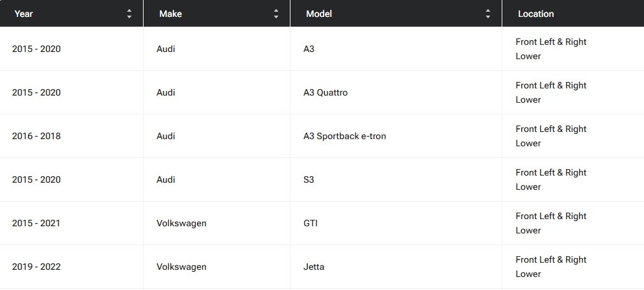Click the GTI model cell

[x=302, y=223]
